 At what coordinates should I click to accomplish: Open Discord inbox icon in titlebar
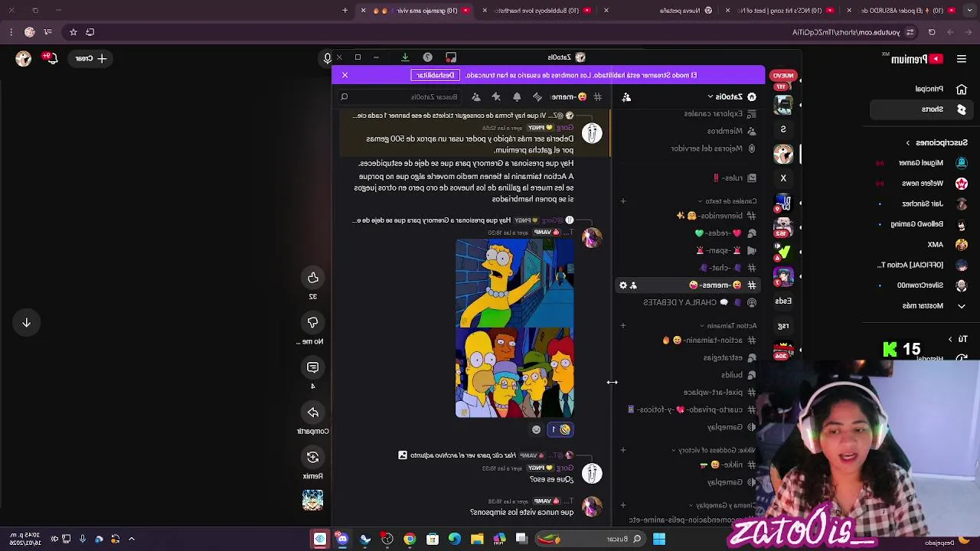pyautogui.click(x=451, y=57)
